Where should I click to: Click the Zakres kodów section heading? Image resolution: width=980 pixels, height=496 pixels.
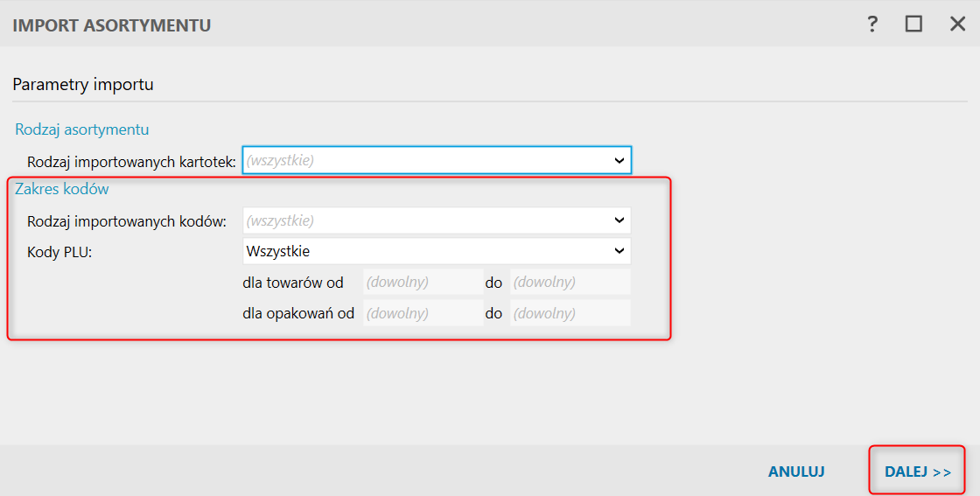[x=62, y=188]
